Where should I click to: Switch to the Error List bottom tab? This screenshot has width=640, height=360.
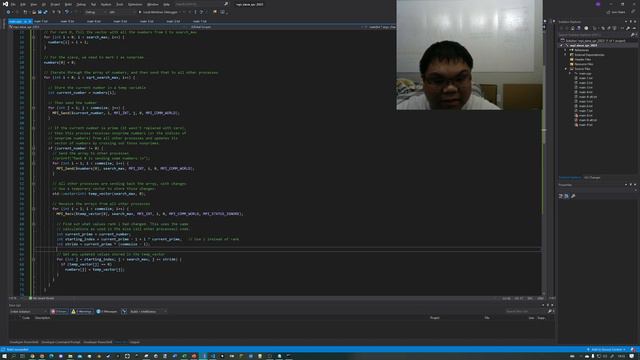pos(121,342)
